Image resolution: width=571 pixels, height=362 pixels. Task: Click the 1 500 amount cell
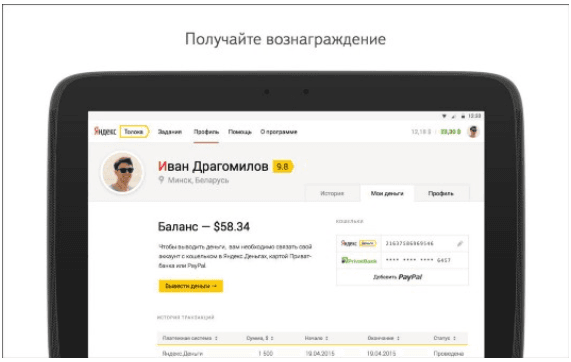(x=265, y=353)
